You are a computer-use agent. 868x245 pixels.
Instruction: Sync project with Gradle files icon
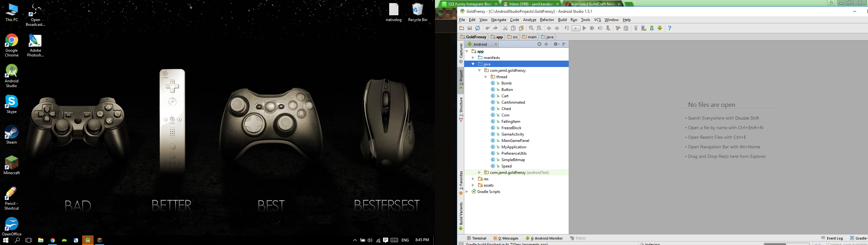point(636,28)
